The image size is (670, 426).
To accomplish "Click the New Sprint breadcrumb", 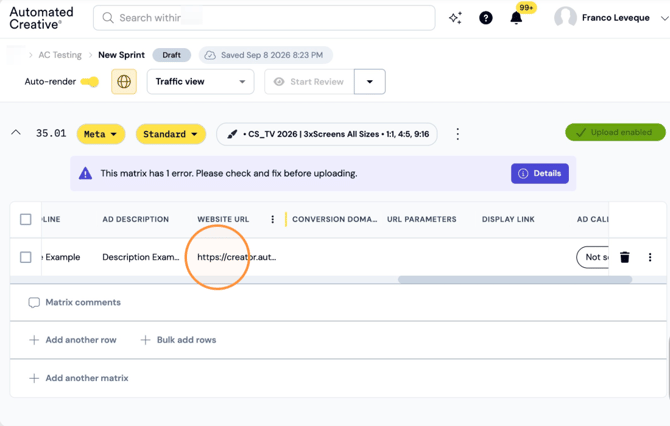I will tap(121, 55).
